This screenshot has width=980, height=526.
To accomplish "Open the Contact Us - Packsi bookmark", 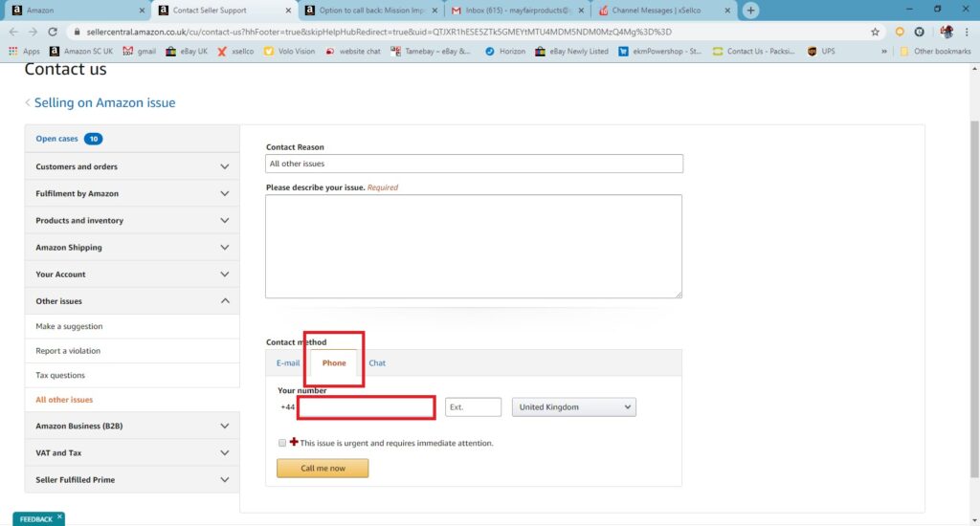I will [754, 52].
